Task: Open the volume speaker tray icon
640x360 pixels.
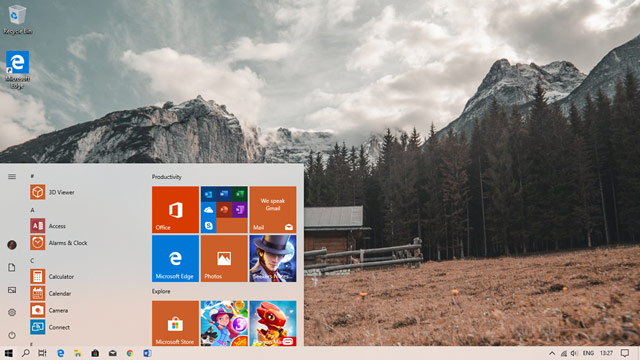Action: coord(574,353)
